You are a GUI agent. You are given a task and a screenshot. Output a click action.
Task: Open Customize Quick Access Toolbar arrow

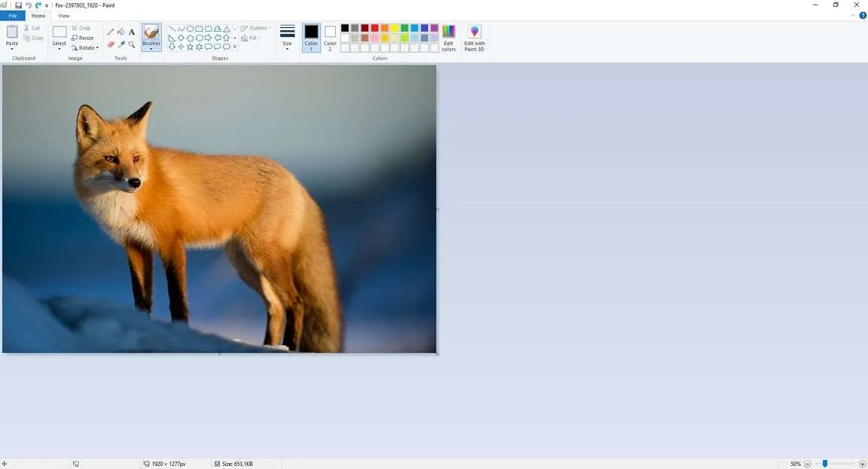pyautogui.click(x=47, y=5)
